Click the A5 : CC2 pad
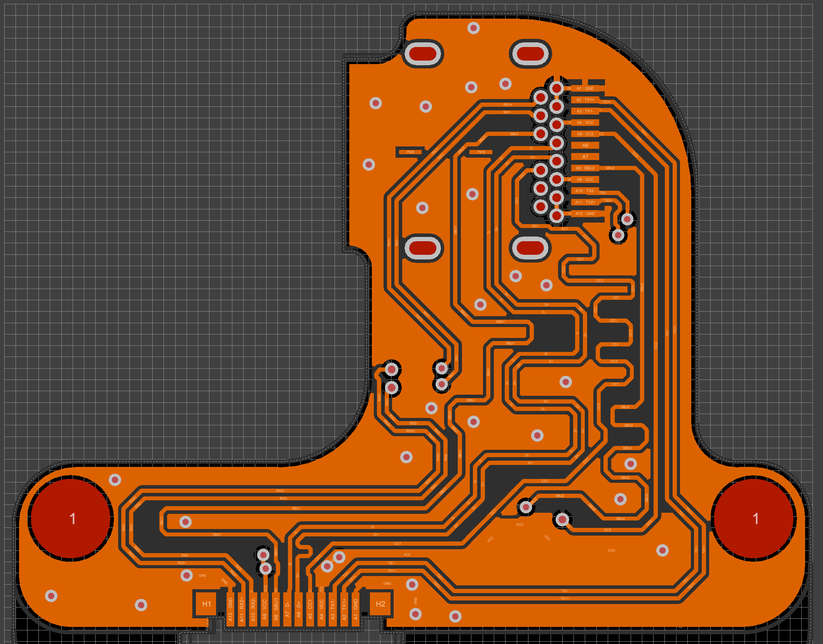This screenshot has height=644, width=823. pyautogui.click(x=585, y=134)
